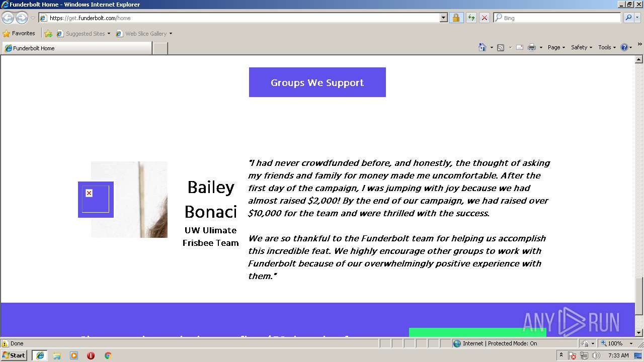Open the media player taskbar icon
The height and width of the screenshot is (362, 644).
(x=74, y=355)
